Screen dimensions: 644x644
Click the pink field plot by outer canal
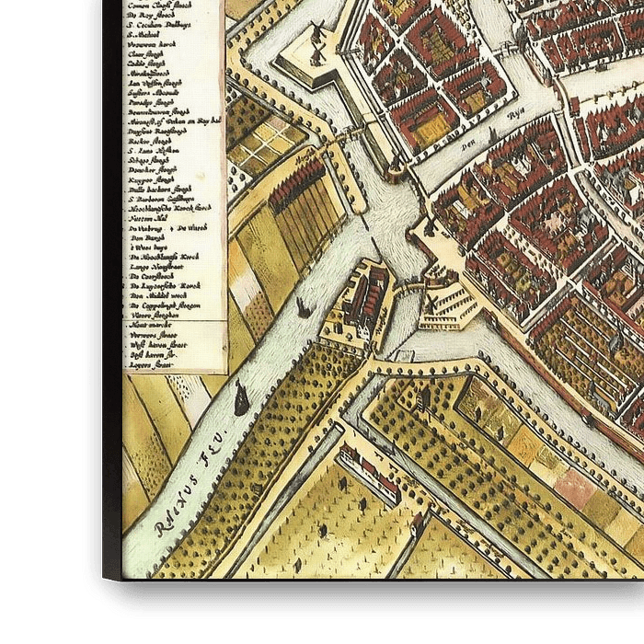[x=574, y=487]
